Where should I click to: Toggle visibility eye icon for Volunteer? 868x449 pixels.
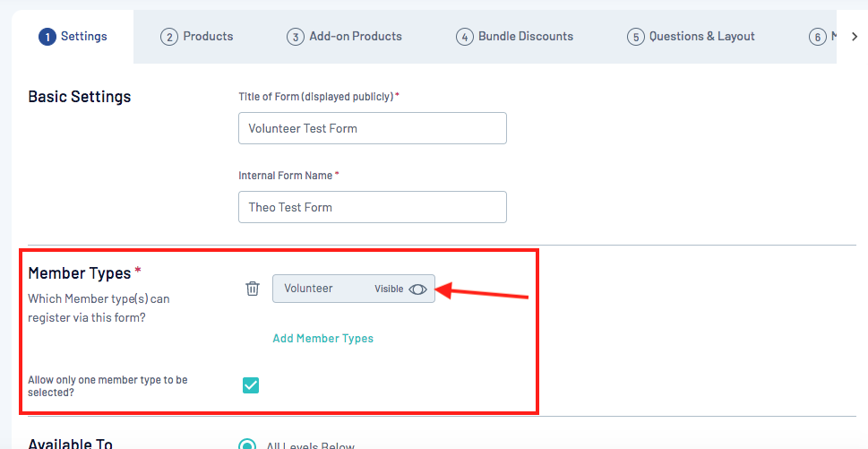[417, 289]
